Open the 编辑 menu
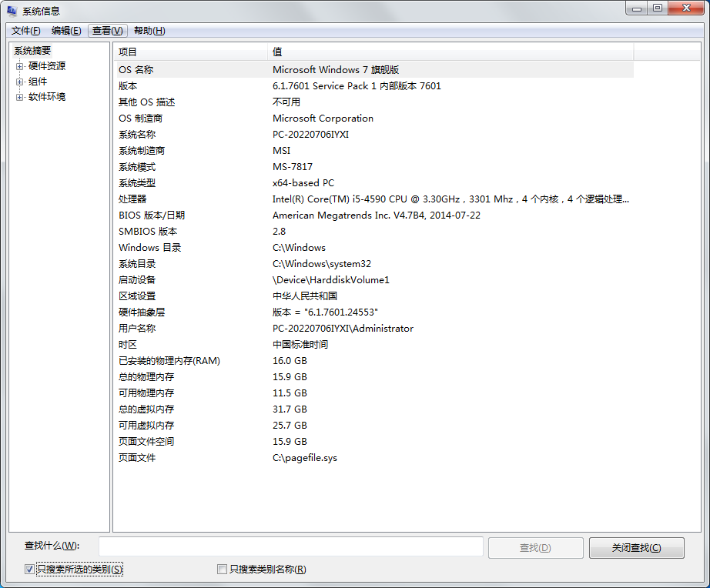The width and height of the screenshot is (710, 588). click(x=67, y=31)
